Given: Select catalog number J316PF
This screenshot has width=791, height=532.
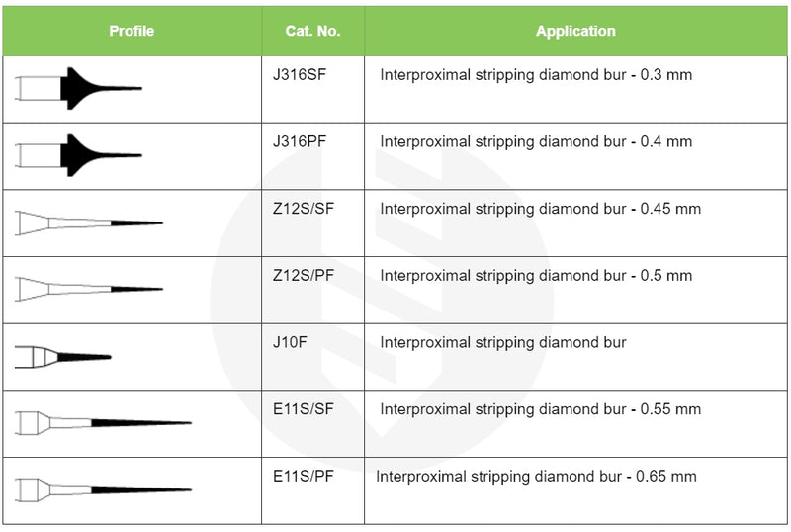Looking at the screenshot, I should coord(300,141).
